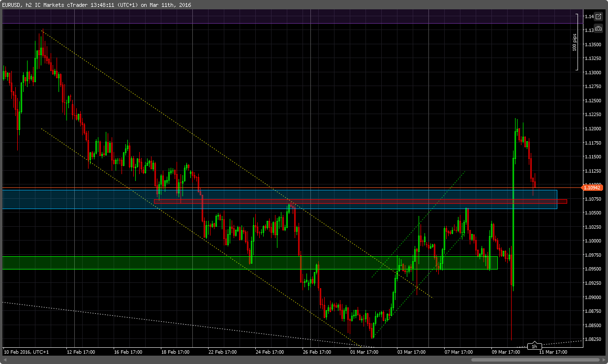This screenshot has width=608, height=364.
Task: Take a chart snapshot with camera icon
Action: (598, 29)
